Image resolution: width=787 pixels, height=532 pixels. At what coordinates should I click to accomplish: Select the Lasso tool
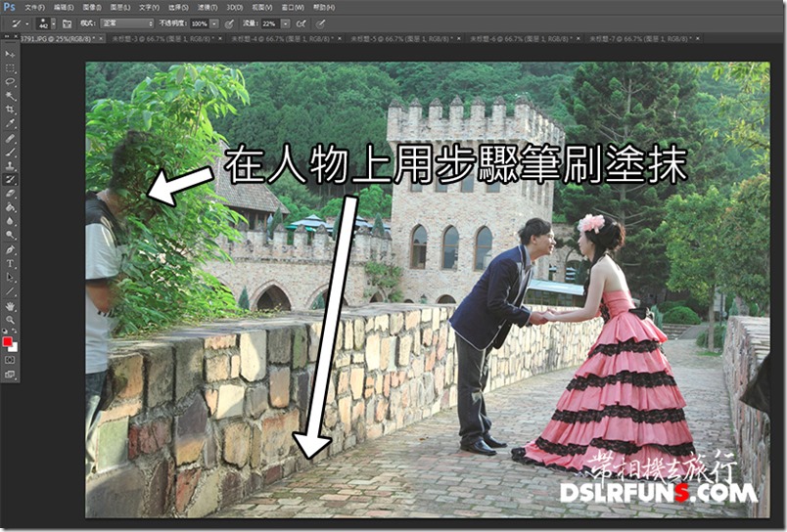pos(10,82)
